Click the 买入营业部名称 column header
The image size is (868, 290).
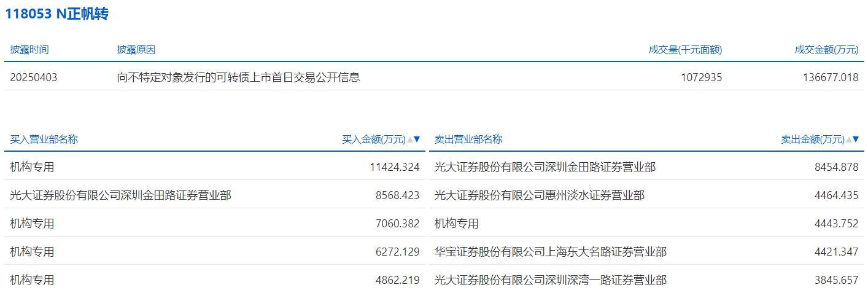point(44,139)
